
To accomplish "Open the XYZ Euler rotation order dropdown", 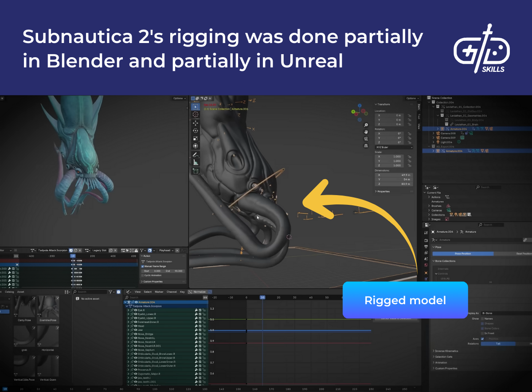I will [394, 147].
